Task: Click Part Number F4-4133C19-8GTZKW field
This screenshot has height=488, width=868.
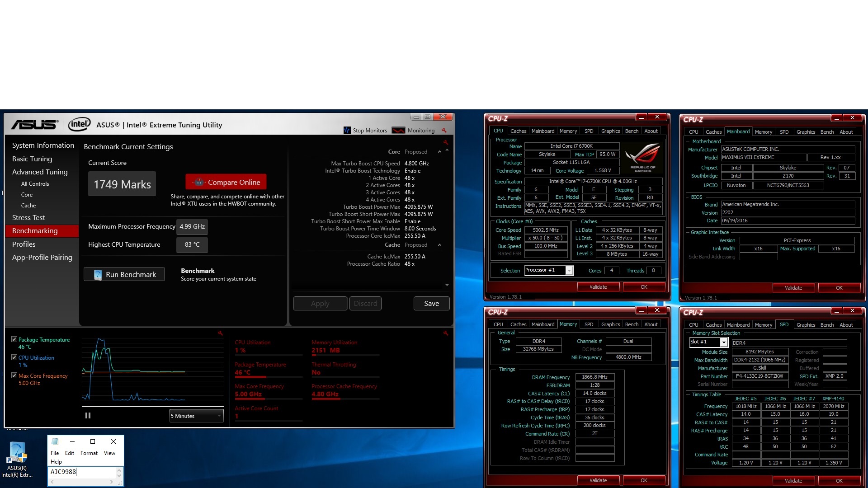Action: click(759, 376)
